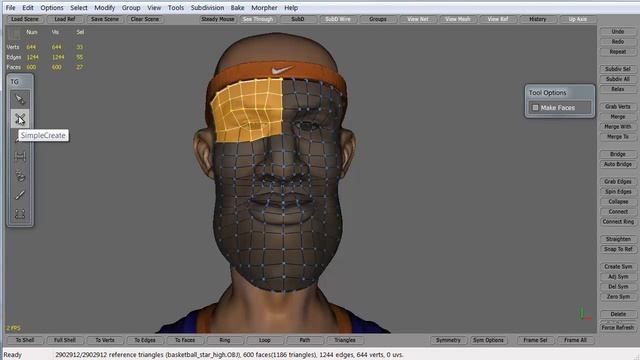The width and height of the screenshot is (640, 360).
Task: Select the diagonal line draw tool icon
Action: pos(20,195)
